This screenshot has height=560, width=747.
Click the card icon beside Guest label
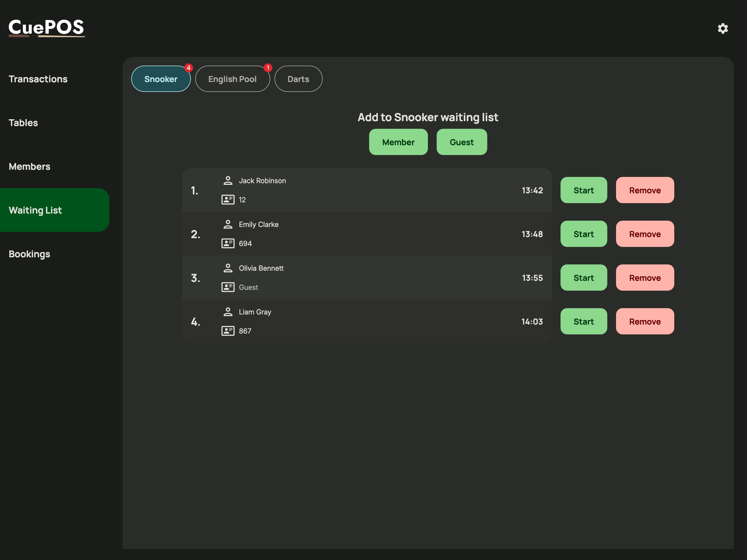(x=228, y=287)
